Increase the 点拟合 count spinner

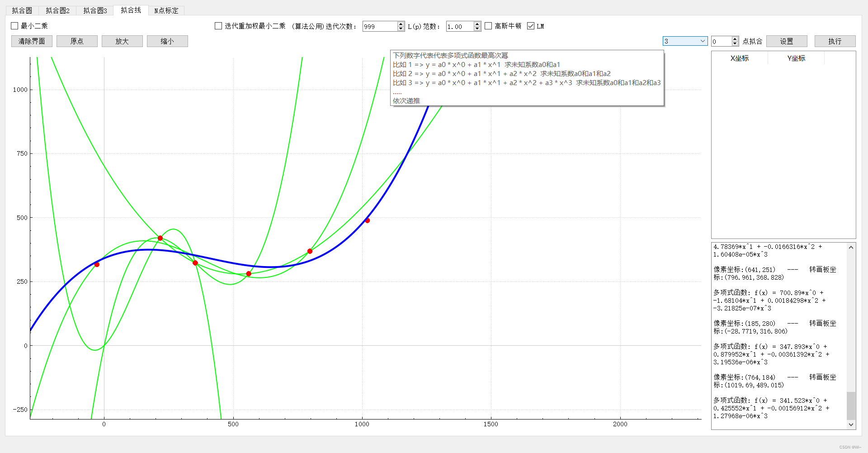click(735, 39)
